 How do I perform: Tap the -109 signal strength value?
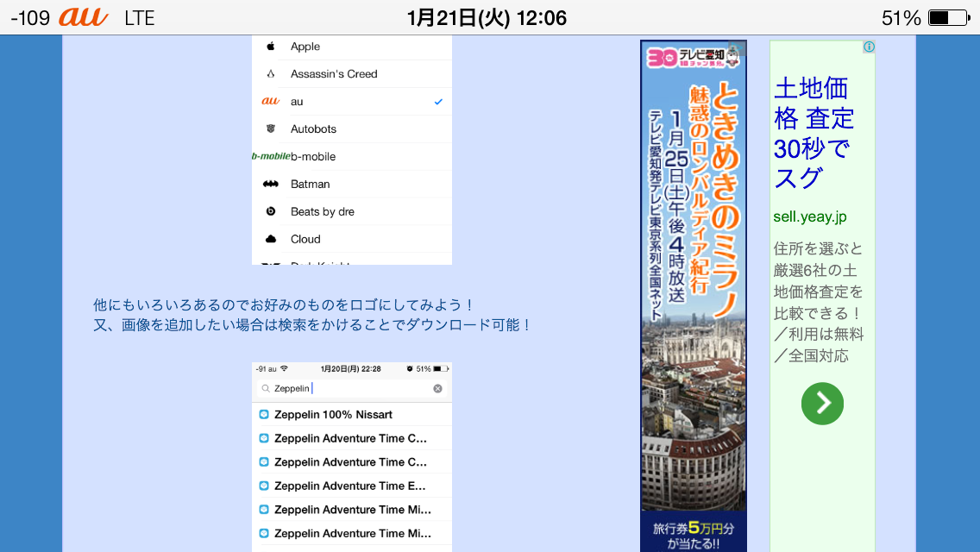coord(30,18)
